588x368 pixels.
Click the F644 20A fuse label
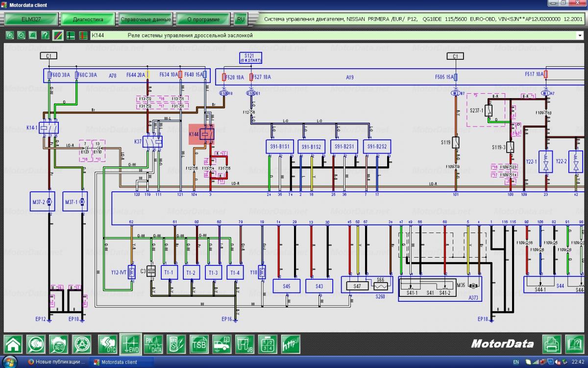(x=135, y=75)
